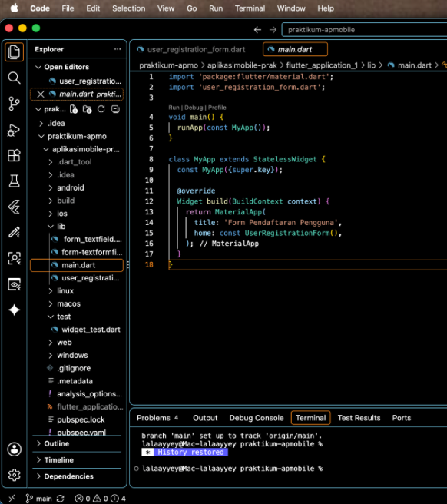Close main.dart in Open Editors
The width and height of the screenshot is (447, 504).
(x=41, y=94)
